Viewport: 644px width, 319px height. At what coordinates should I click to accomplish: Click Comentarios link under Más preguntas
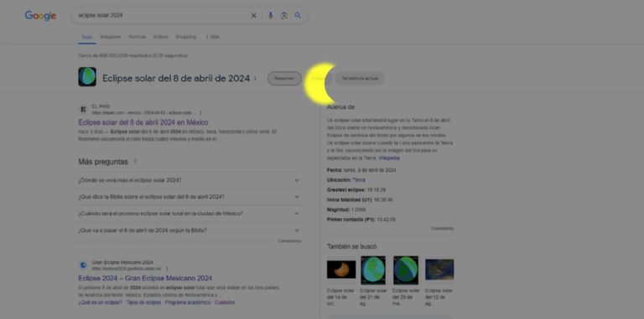289,241
